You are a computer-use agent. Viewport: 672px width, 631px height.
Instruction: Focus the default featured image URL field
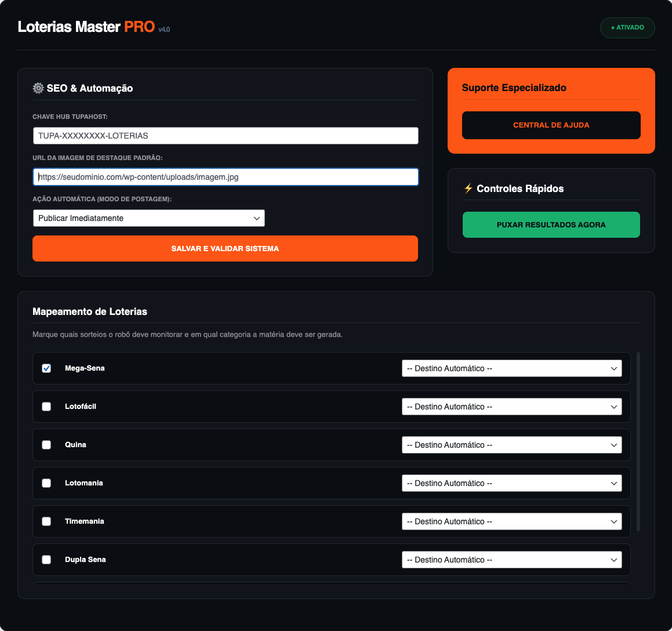point(225,177)
